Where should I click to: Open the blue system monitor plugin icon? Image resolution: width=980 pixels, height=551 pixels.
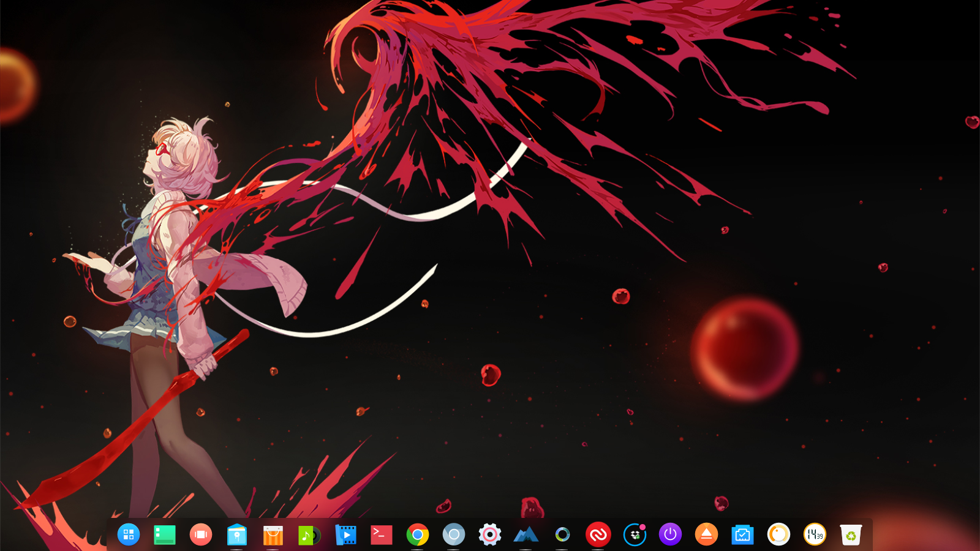(x=743, y=534)
